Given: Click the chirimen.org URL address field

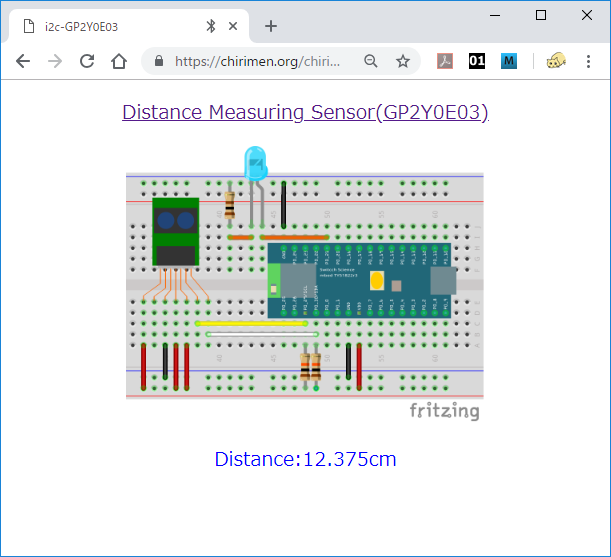Looking at the screenshot, I should pyautogui.click(x=258, y=61).
